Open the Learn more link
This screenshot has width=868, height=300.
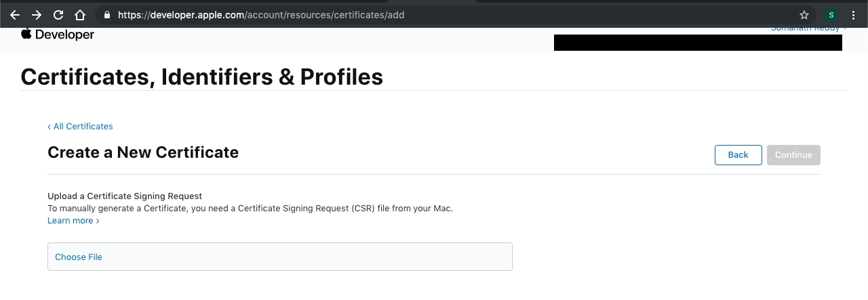[73, 221]
